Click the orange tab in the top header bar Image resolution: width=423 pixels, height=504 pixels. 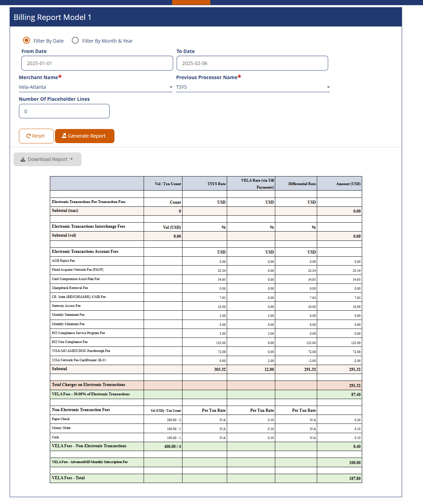click(x=191, y=2)
